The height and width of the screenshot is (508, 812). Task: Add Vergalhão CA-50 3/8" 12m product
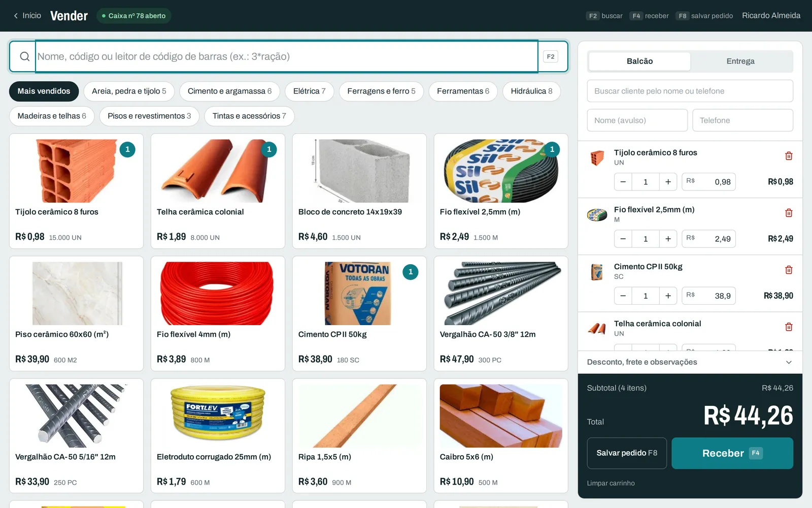tap(501, 313)
